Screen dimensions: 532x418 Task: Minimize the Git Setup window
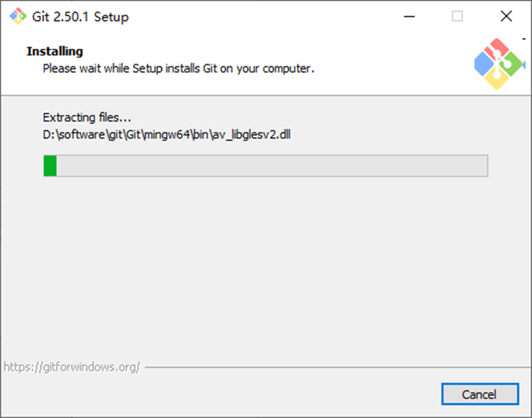point(409,16)
